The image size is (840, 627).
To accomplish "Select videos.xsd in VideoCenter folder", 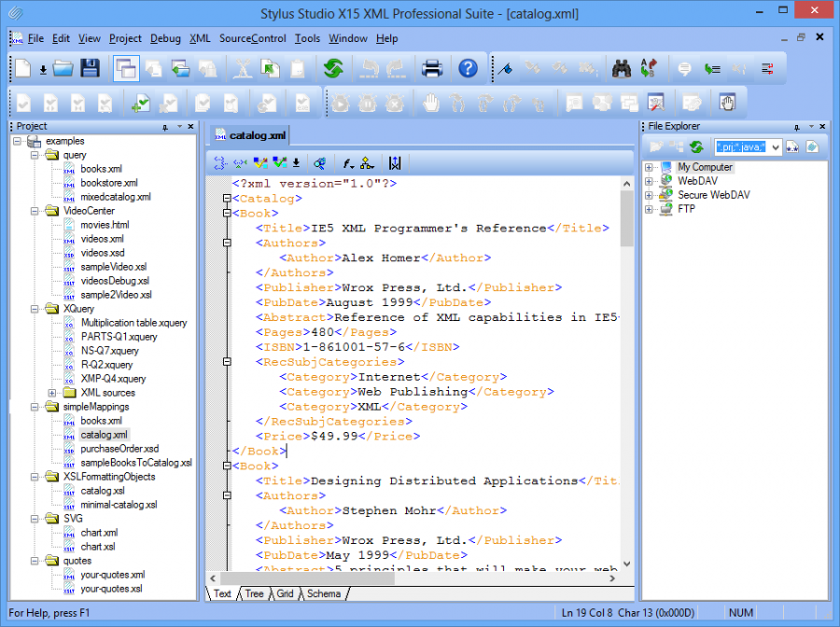I will (x=102, y=253).
